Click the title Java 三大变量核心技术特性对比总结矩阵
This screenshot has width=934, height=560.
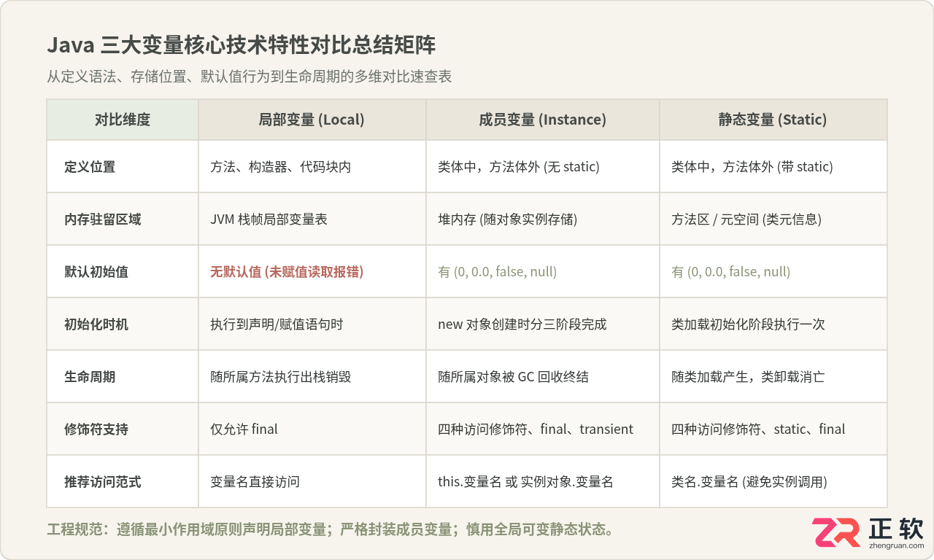242,45
